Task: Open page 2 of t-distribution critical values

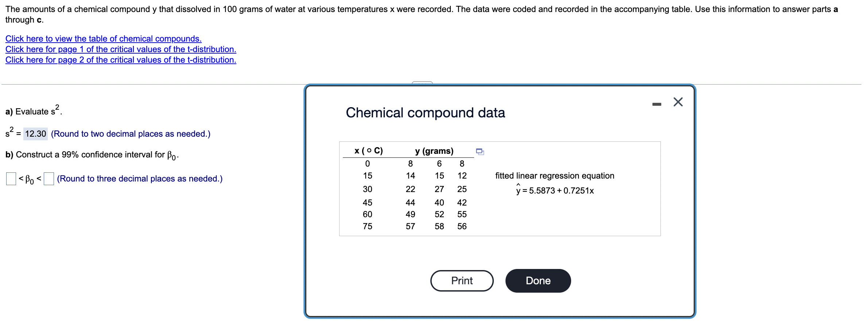Action: pos(120,60)
